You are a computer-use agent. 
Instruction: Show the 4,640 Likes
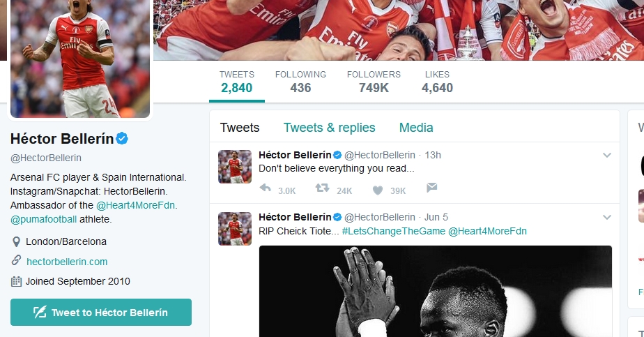click(x=437, y=82)
